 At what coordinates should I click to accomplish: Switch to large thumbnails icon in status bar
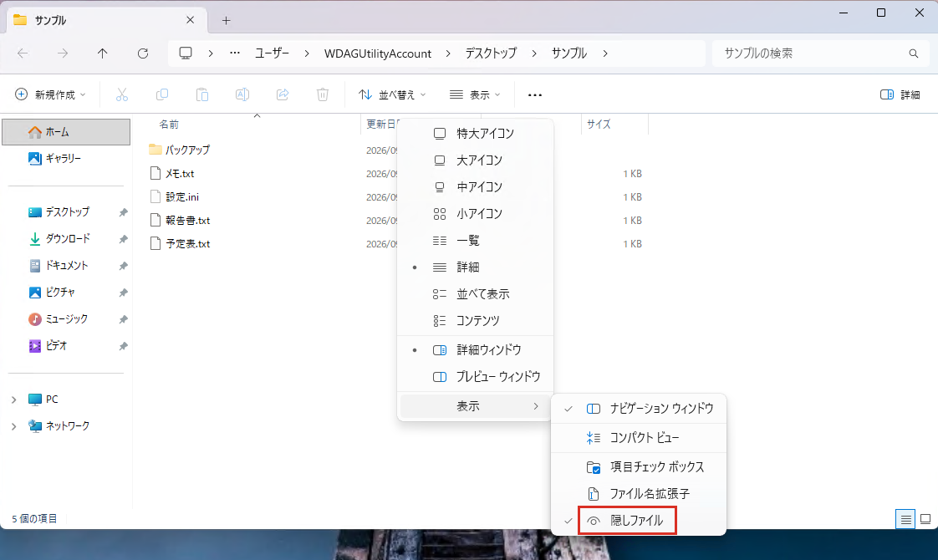click(925, 519)
